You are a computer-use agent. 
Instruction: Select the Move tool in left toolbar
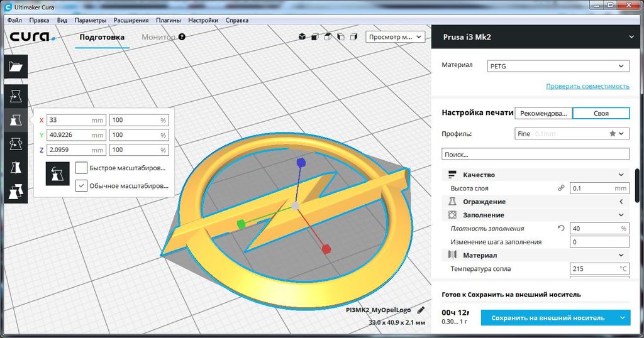tap(16, 96)
